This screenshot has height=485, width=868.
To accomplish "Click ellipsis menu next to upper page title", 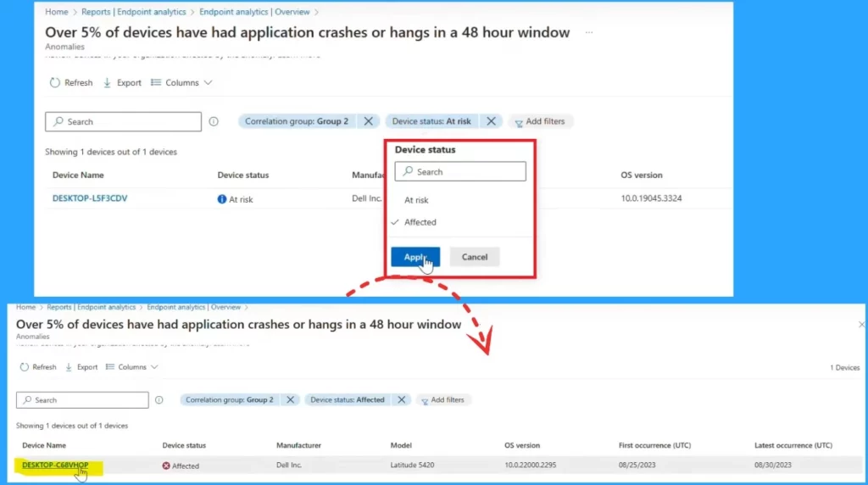I will tap(589, 32).
